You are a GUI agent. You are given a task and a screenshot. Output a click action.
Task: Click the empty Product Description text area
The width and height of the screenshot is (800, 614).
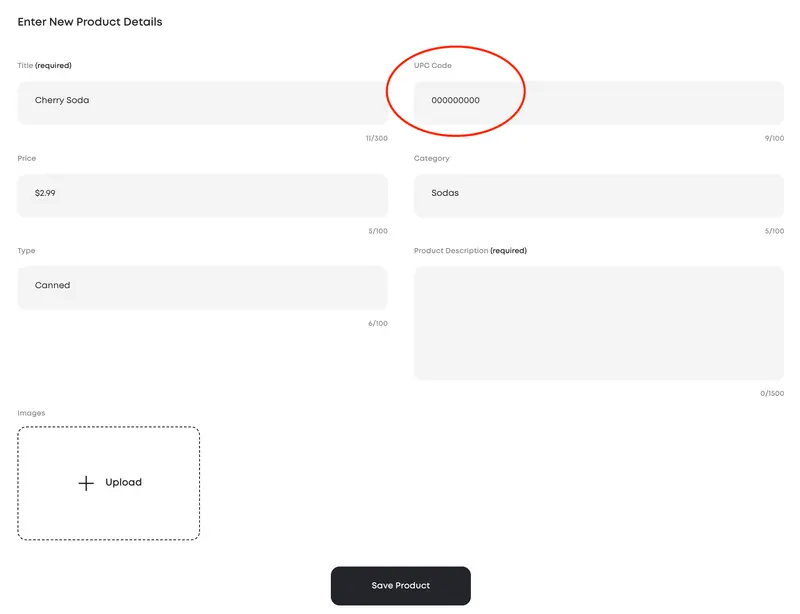pyautogui.click(x=598, y=323)
